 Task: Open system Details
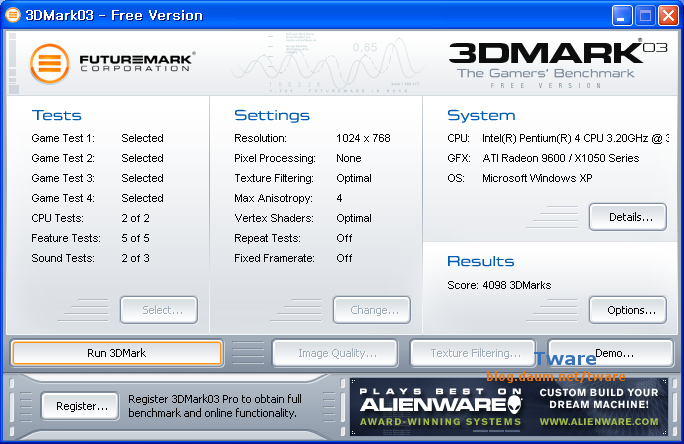[628, 217]
